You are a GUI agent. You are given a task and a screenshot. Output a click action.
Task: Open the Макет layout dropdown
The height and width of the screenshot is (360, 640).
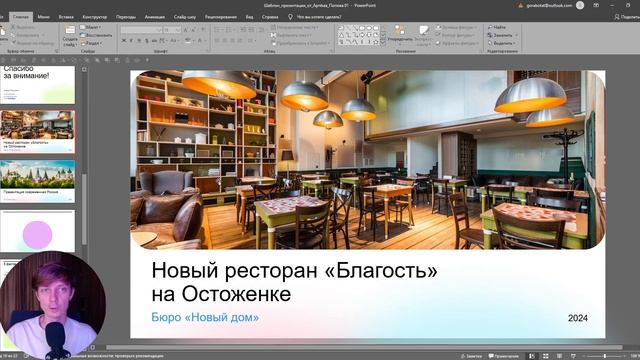[x=91, y=27]
